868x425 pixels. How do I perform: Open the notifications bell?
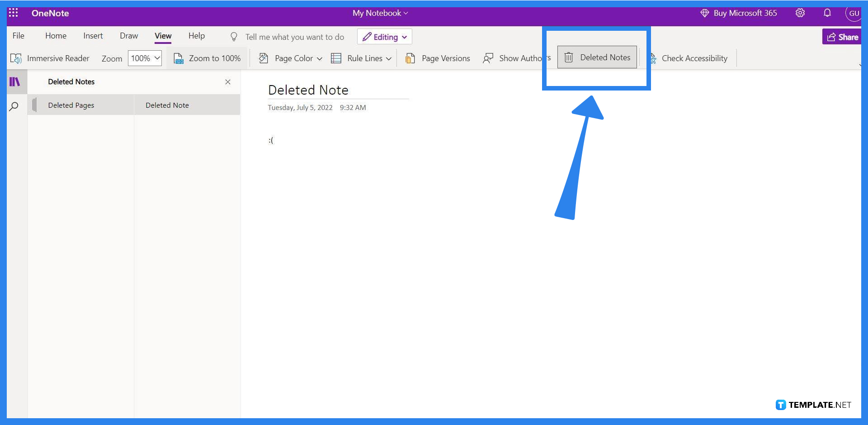827,13
